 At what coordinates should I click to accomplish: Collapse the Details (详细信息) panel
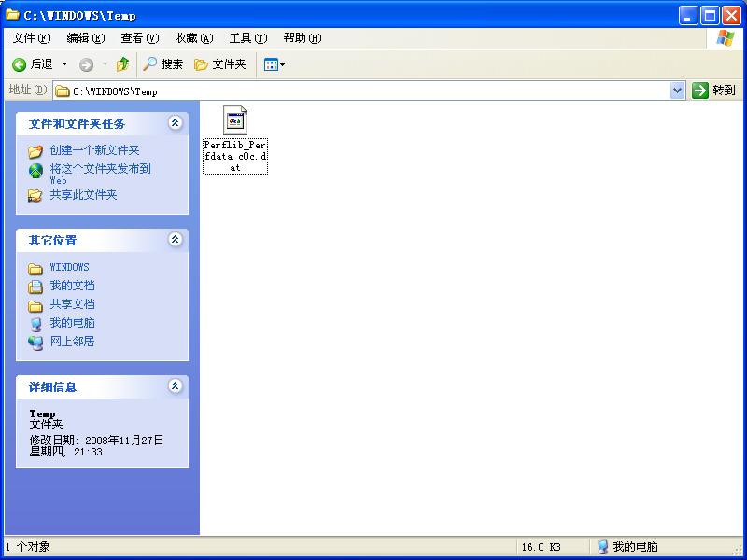[x=175, y=385]
